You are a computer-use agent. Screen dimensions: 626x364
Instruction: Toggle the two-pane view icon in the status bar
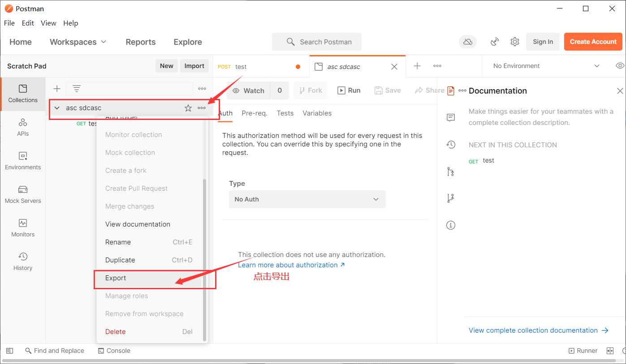(610, 351)
